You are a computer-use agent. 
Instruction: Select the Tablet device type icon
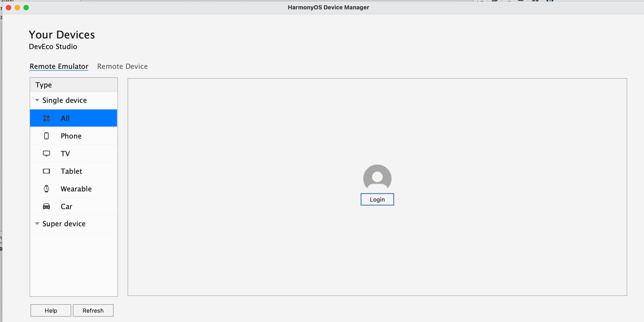pos(46,171)
